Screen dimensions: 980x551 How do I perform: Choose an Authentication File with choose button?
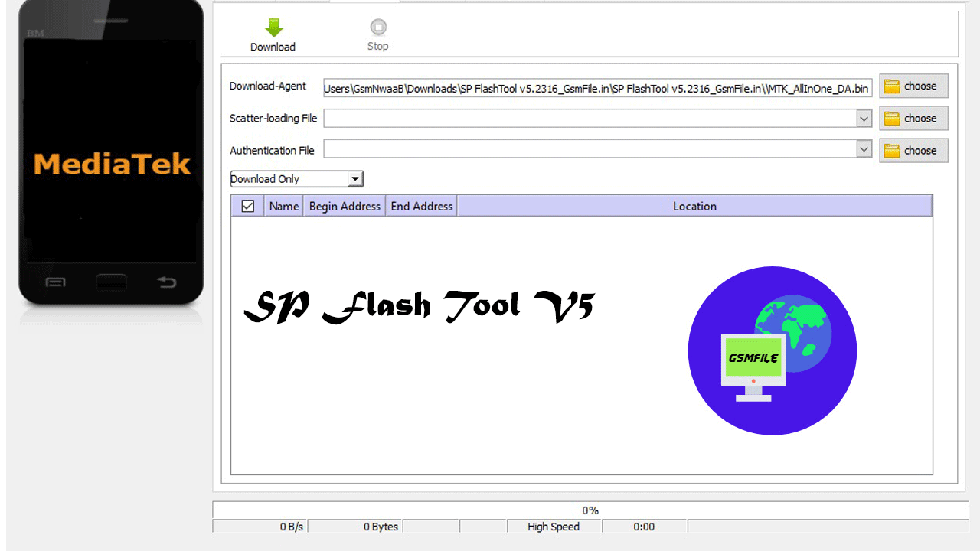913,151
